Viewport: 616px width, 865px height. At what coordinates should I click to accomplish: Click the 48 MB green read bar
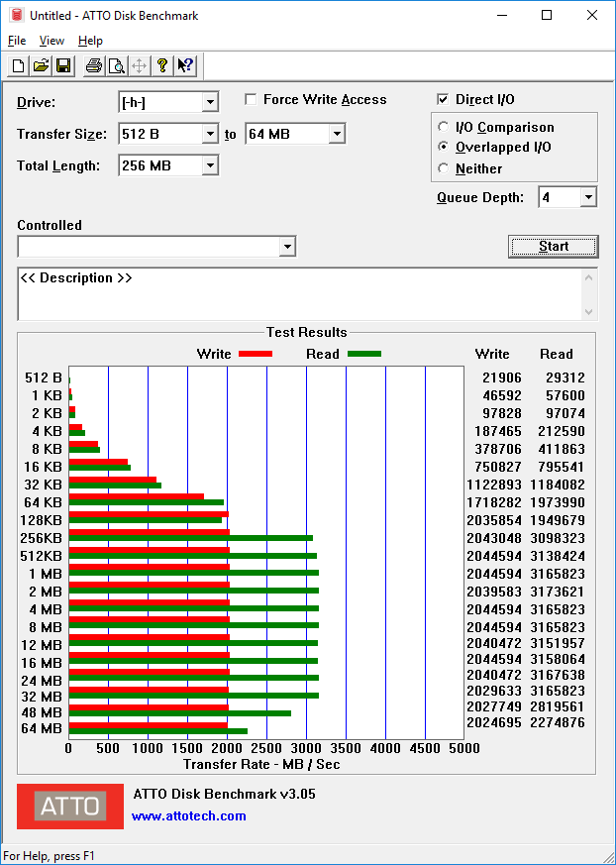click(180, 713)
